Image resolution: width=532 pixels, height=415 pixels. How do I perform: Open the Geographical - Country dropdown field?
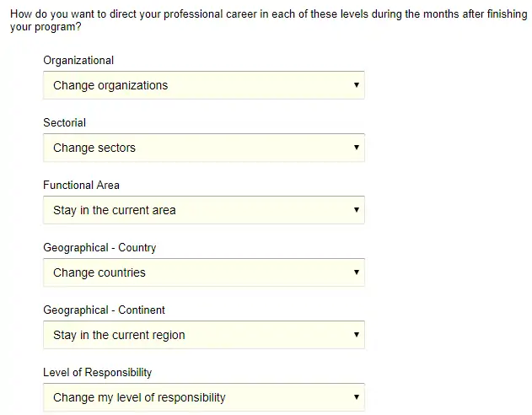tap(202, 272)
